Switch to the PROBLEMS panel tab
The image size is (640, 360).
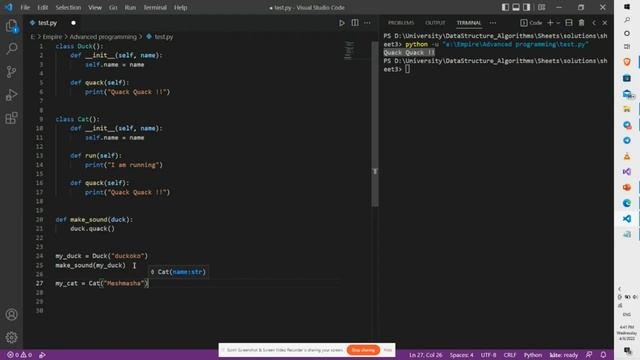tap(401, 23)
